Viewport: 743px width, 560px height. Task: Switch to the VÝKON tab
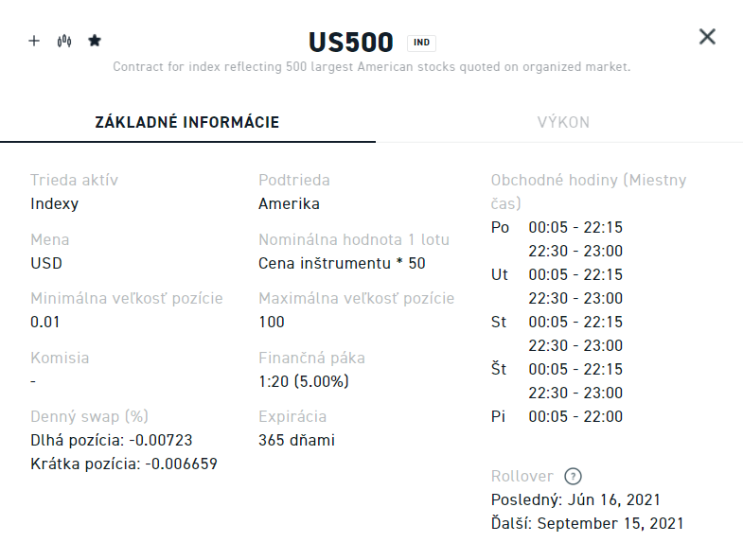563,122
